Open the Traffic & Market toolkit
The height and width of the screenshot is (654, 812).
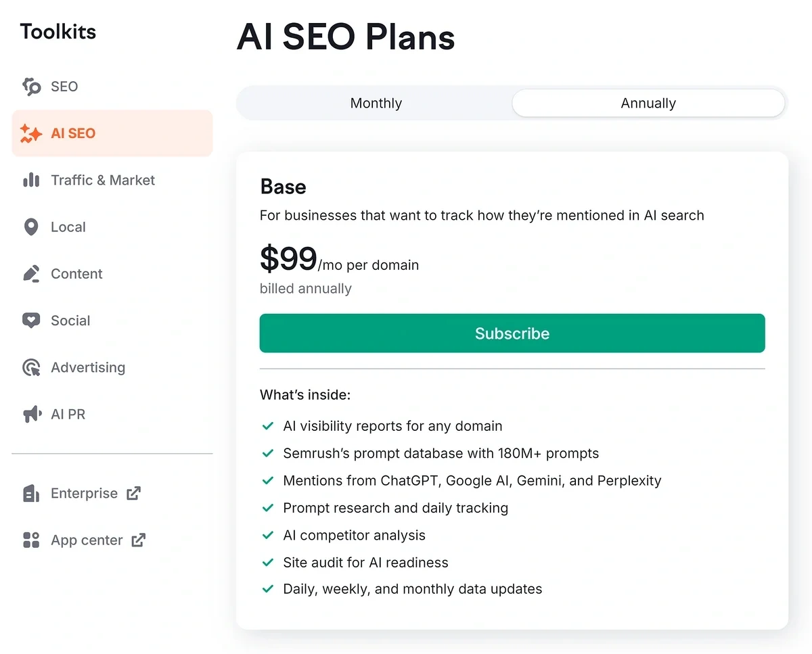pyautogui.click(x=103, y=180)
